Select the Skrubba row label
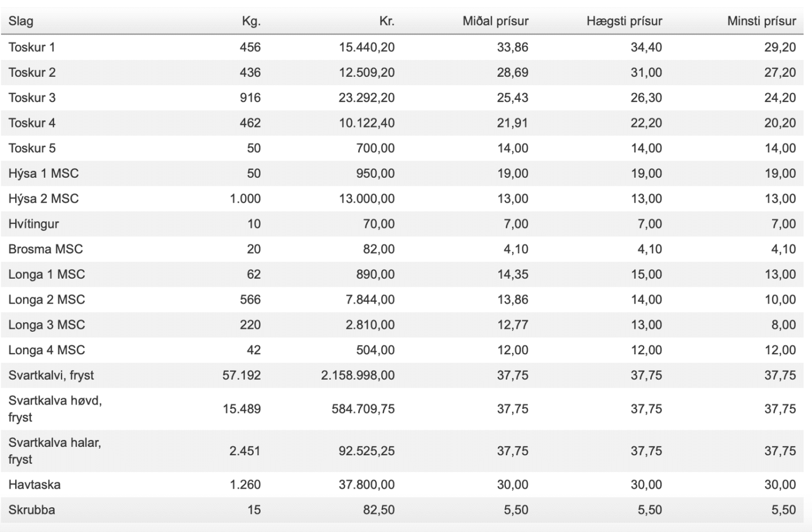 pos(32,510)
